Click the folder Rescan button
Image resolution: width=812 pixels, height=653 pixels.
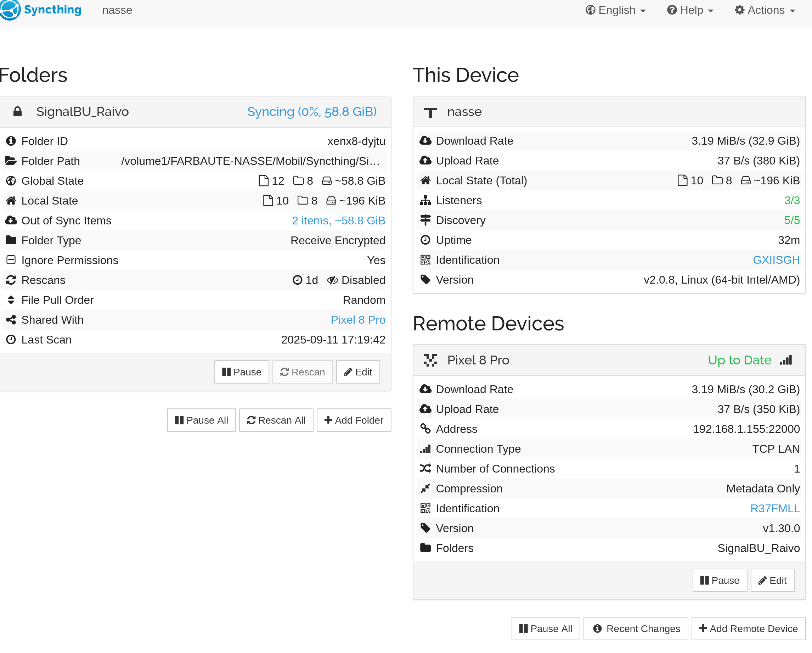pos(303,372)
